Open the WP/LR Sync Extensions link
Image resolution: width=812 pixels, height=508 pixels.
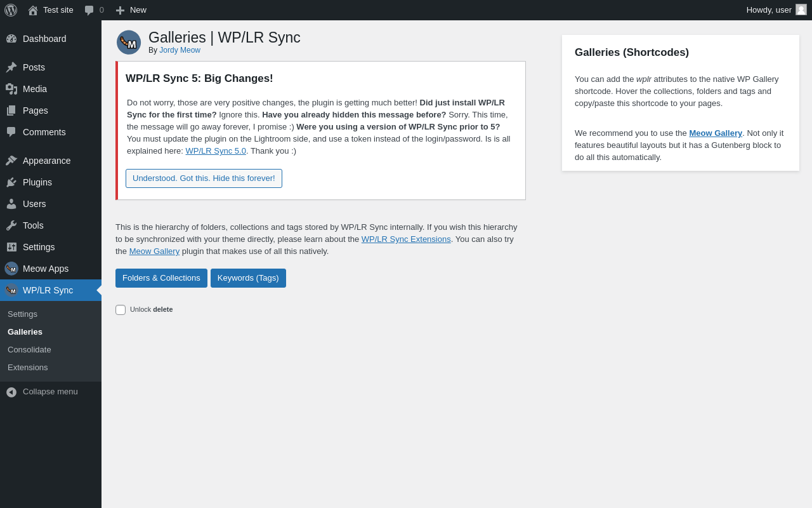(406, 239)
